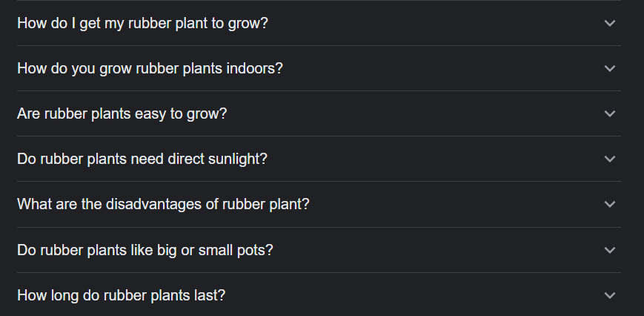Click chevron beside 'How do I get my rubber plant to grow?'
Viewport: 644px width, 316px height.
[x=610, y=23]
